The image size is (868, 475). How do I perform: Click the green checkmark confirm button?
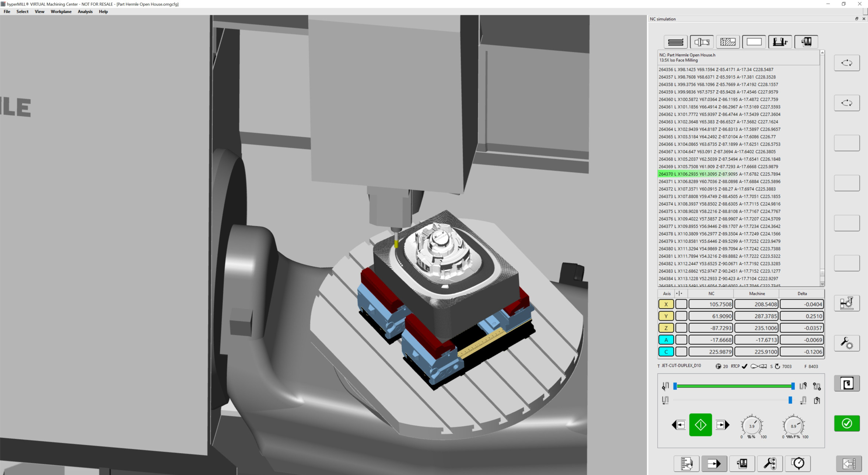847,423
